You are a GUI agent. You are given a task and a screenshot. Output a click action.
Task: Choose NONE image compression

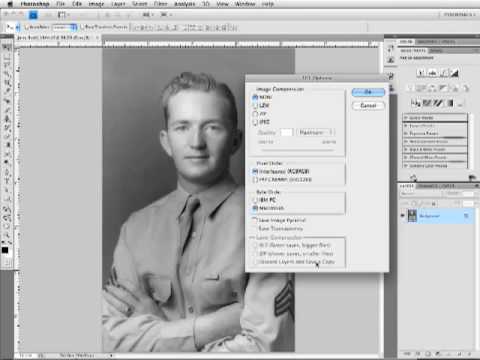click(255, 97)
